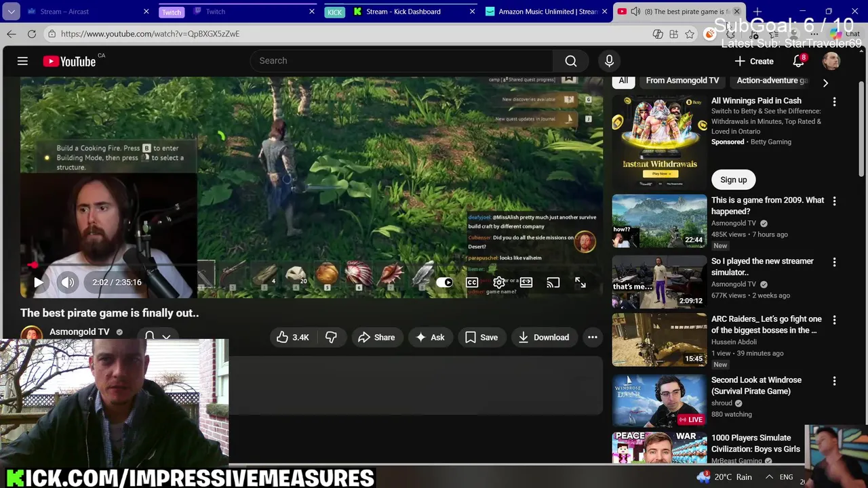
Task: Open 1000 Players Simulate Civilization video
Action: [755, 443]
